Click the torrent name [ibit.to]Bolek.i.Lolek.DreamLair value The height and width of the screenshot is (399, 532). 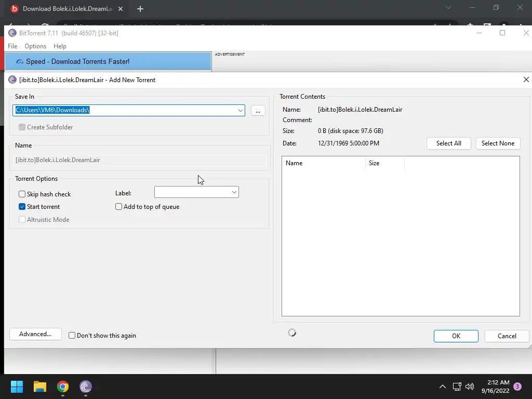click(x=360, y=110)
